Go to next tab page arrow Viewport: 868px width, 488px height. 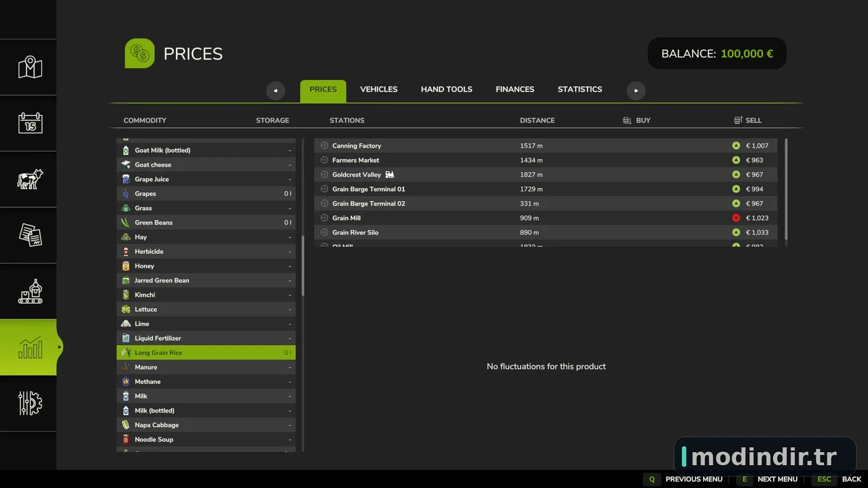(636, 91)
